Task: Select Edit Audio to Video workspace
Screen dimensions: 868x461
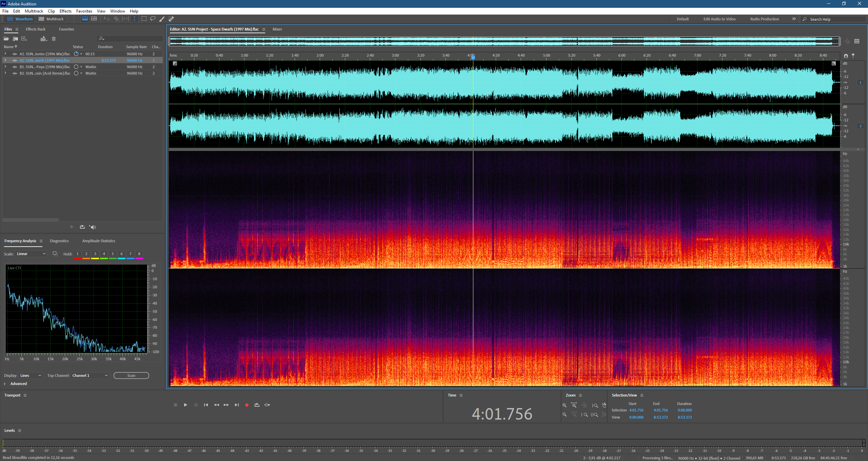Action: coord(719,19)
